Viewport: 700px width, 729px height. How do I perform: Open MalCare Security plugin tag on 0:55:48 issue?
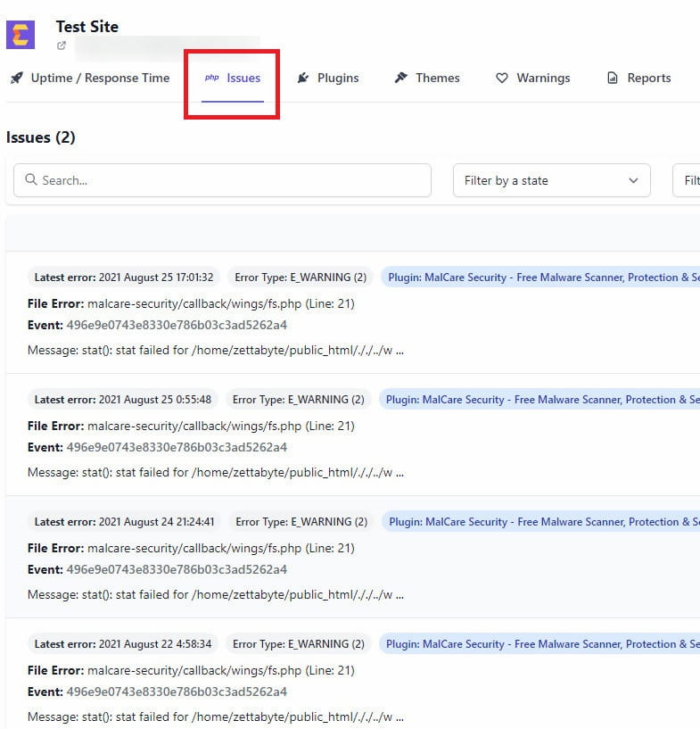[539, 400]
